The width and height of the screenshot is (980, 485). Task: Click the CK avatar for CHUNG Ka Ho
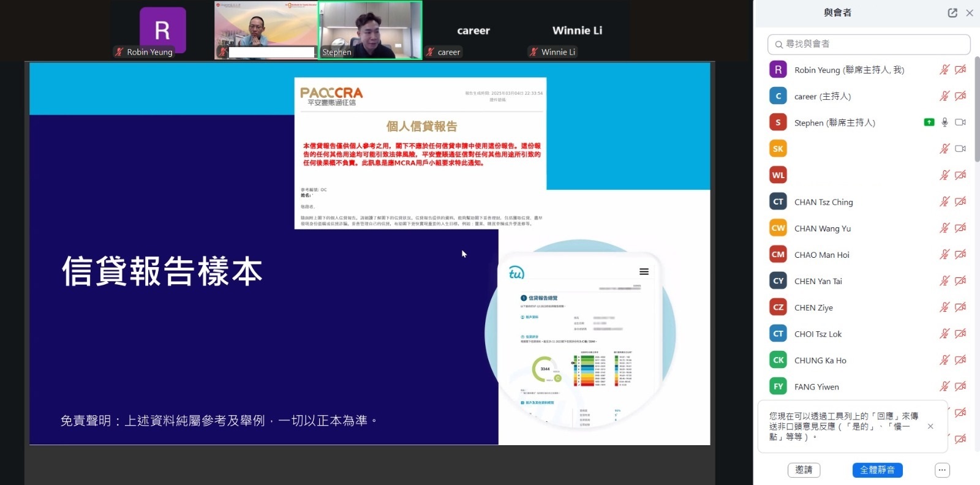click(778, 360)
